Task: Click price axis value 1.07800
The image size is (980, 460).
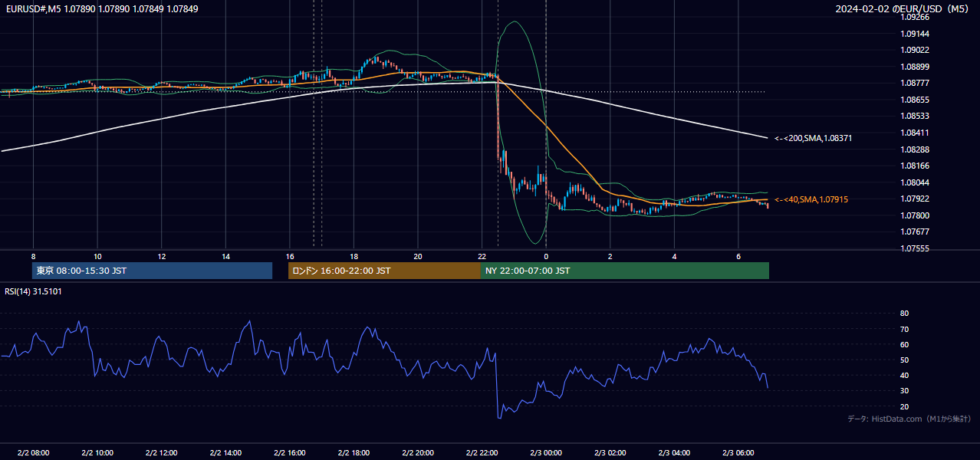Action: click(x=914, y=215)
